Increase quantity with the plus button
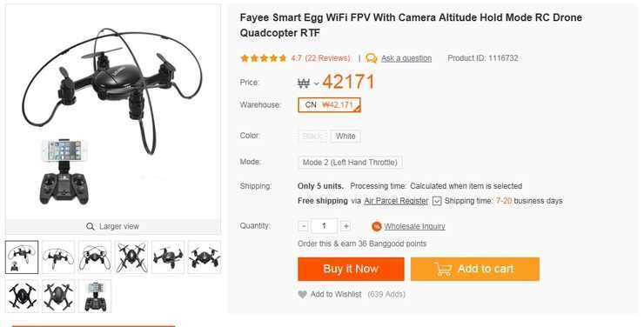644x327 pixels. coord(346,226)
